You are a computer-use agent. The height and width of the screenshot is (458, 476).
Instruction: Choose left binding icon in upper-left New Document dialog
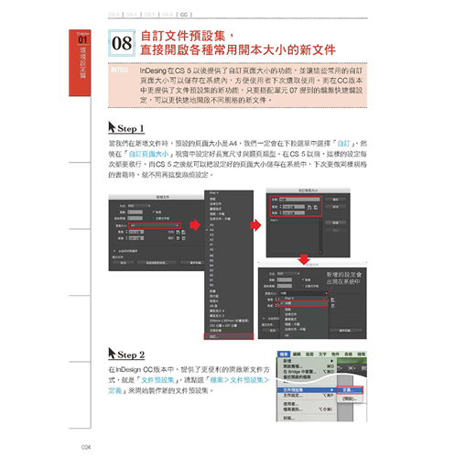click(178, 238)
